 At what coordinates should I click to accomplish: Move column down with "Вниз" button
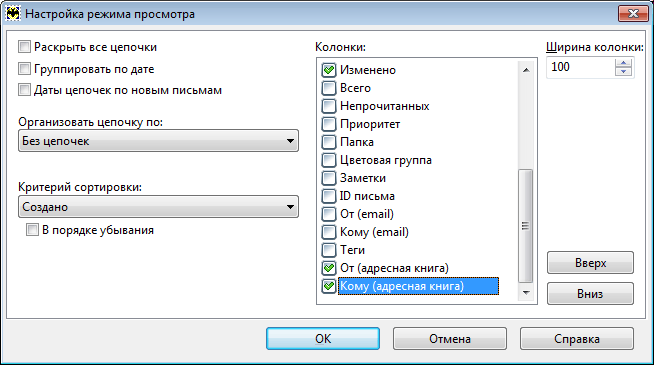click(590, 294)
